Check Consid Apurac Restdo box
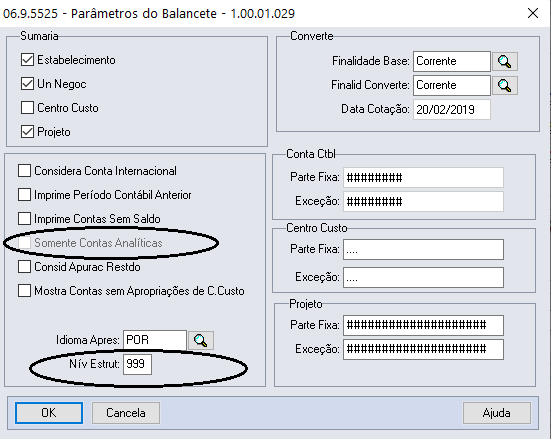 tap(24, 267)
